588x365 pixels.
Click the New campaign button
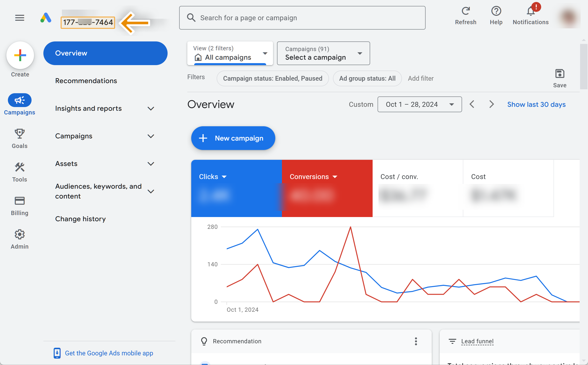click(233, 138)
